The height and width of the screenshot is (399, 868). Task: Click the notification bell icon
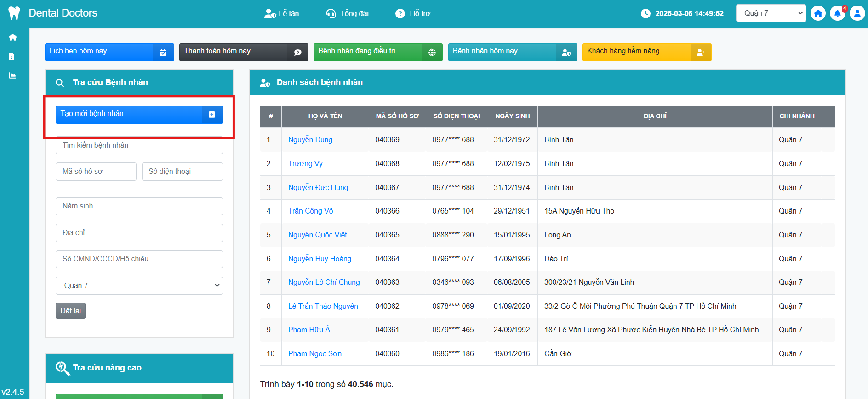pyautogui.click(x=837, y=13)
